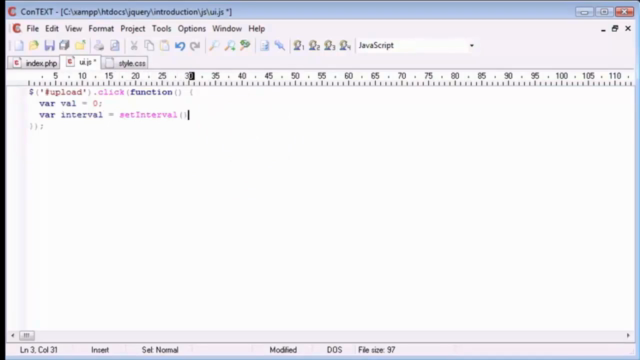The image size is (640, 360).
Task: Open the View menu
Action: (73, 29)
